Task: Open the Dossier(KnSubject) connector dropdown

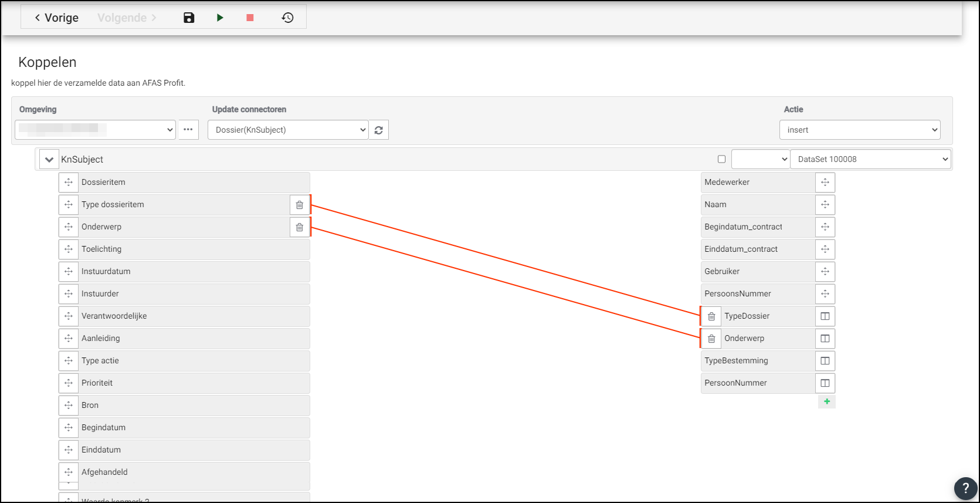Action: [288, 130]
